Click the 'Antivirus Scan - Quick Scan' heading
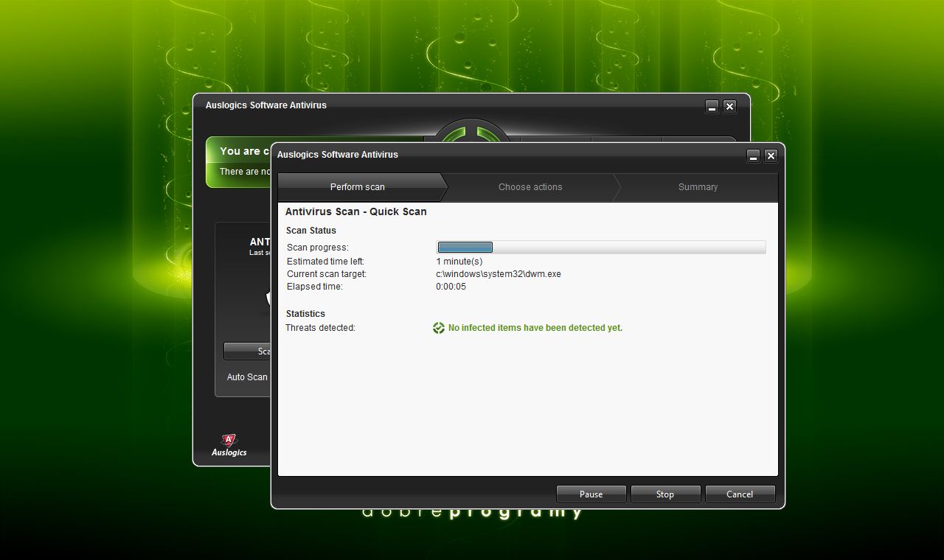The image size is (944, 560). (356, 211)
